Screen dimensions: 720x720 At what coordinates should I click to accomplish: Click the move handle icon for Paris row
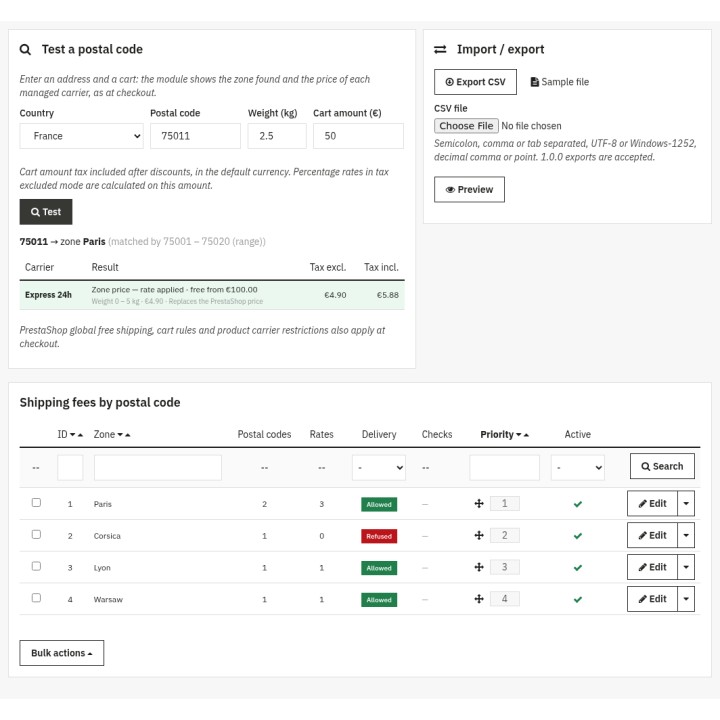click(479, 504)
